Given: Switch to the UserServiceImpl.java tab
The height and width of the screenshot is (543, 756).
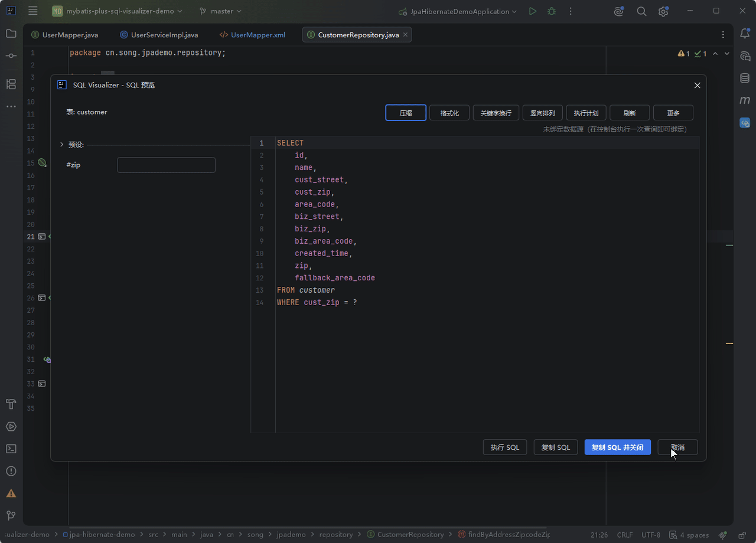Looking at the screenshot, I should [x=159, y=35].
